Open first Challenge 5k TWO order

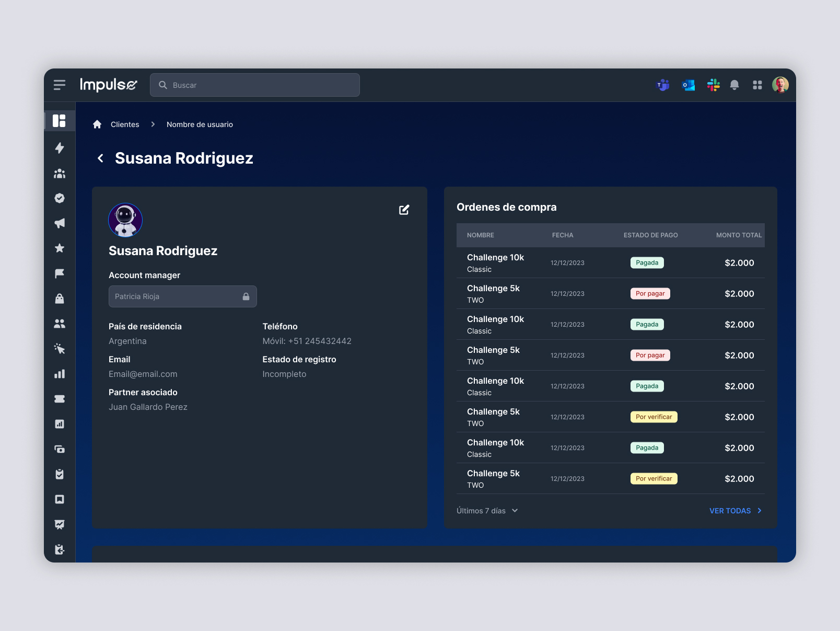pyautogui.click(x=611, y=294)
